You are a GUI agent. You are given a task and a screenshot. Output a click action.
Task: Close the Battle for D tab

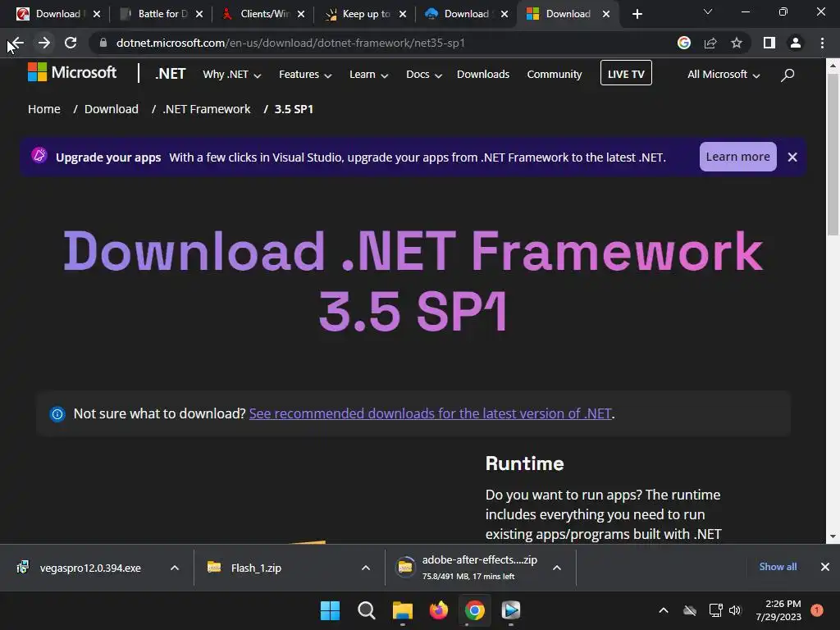[199, 14]
